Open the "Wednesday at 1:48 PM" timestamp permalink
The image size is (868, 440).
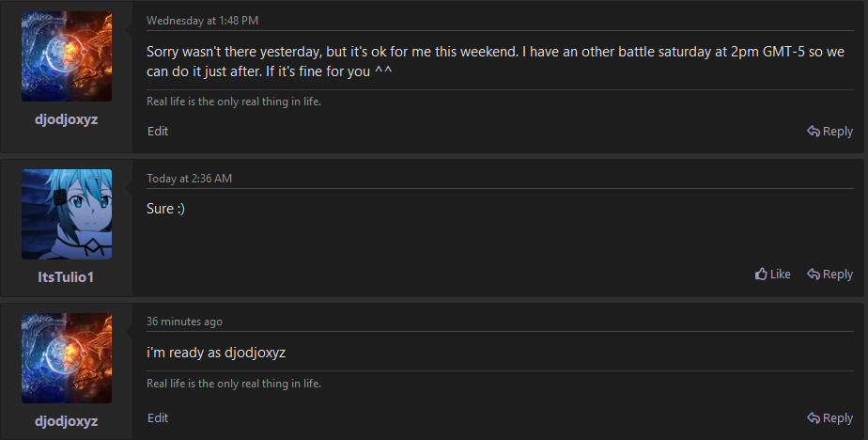[x=203, y=21]
